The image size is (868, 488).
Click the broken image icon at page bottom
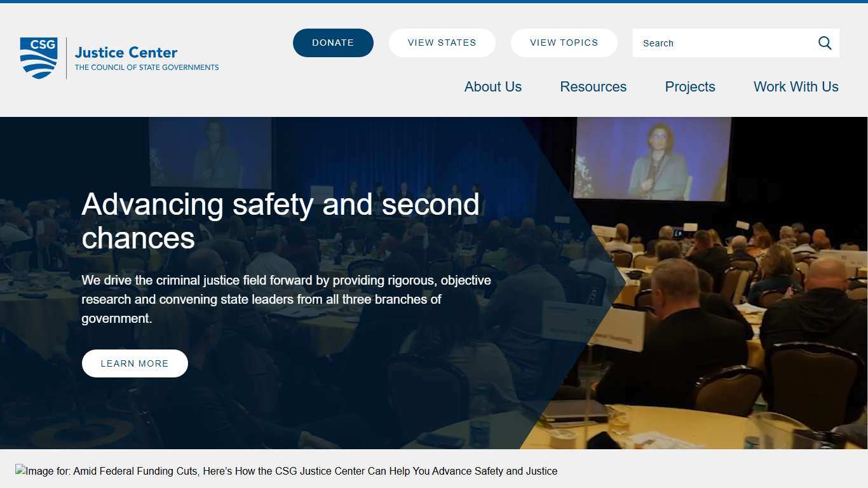[20, 471]
